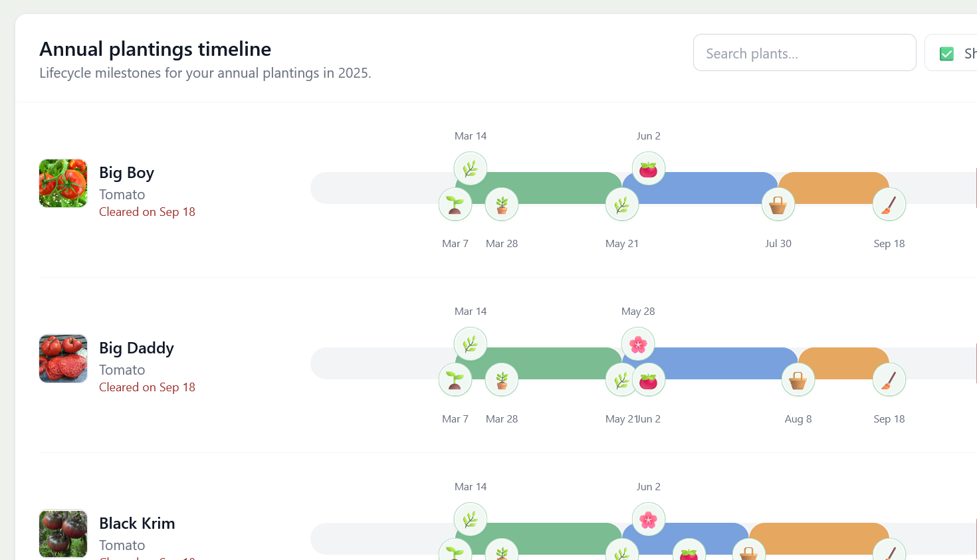Screen dimensions: 977x560
Task: Click the leafy icon at May 21 on Big Daddy's timeline
Action: pos(622,379)
